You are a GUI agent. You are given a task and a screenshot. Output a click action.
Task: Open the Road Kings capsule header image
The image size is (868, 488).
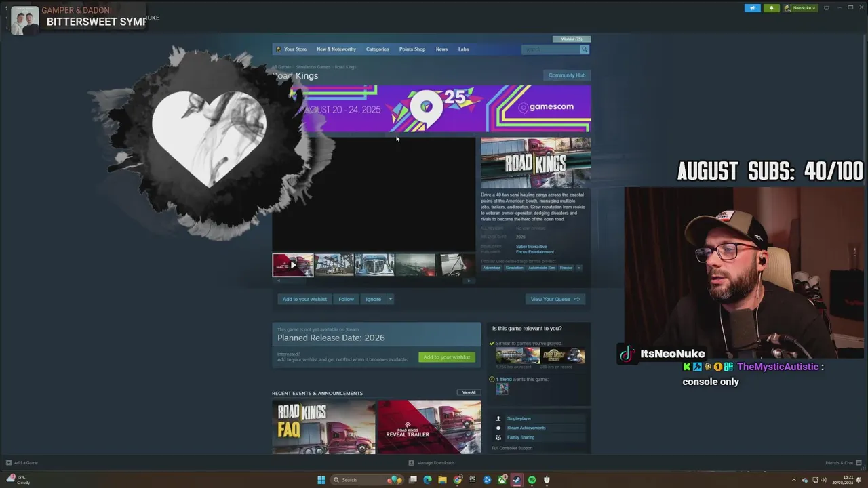pos(536,163)
